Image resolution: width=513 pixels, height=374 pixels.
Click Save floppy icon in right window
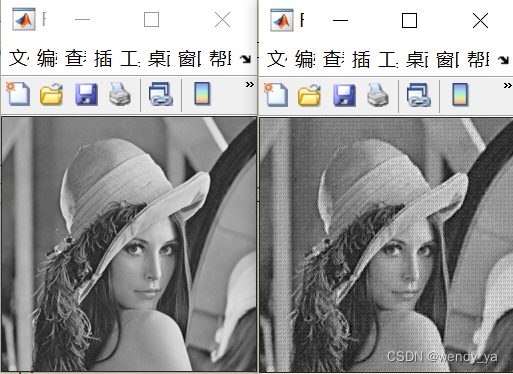(344, 95)
